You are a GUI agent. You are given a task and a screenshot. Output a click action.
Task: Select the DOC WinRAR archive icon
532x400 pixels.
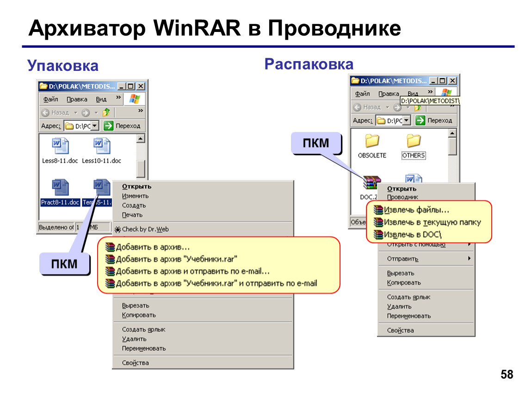pos(372,182)
